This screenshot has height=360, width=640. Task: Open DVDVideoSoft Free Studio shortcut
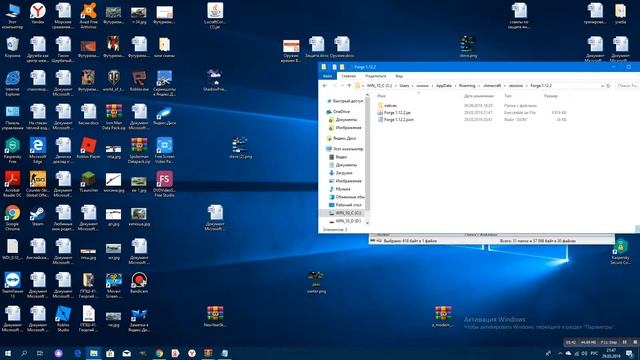[x=164, y=184]
